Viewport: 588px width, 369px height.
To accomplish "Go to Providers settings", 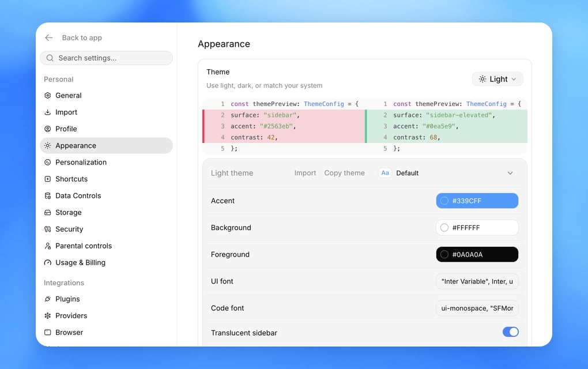I will coord(106,316).
